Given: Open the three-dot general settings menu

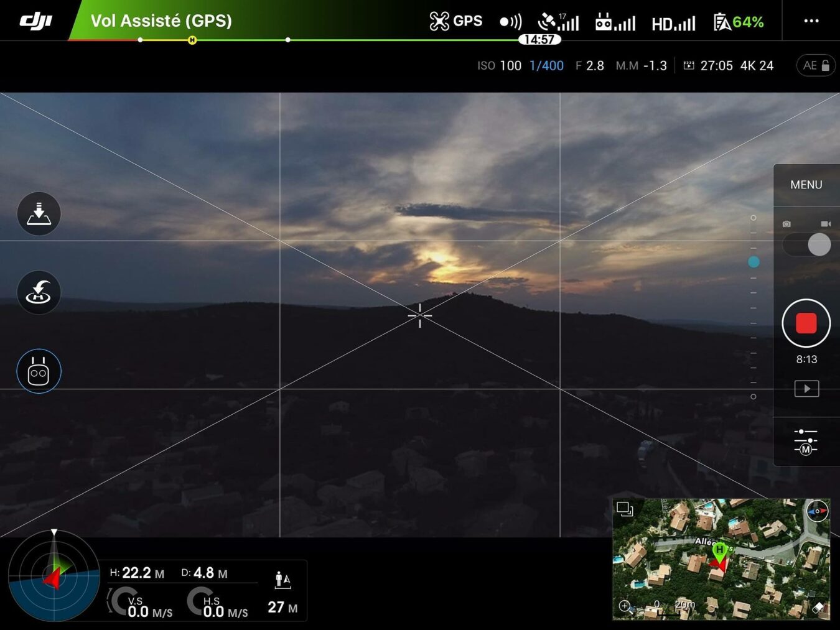Looking at the screenshot, I should point(811,21).
